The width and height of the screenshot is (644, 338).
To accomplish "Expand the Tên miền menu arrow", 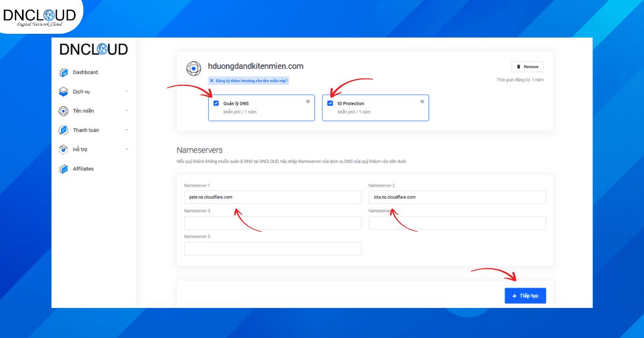I will click(x=127, y=111).
